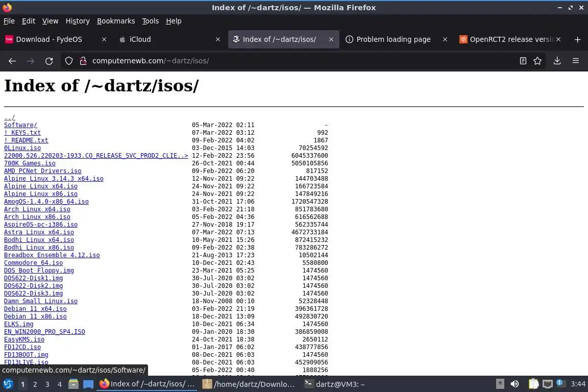Open update notifier tray icon
Image resolution: width=588 pixels, height=392 pixels.
[560, 383]
